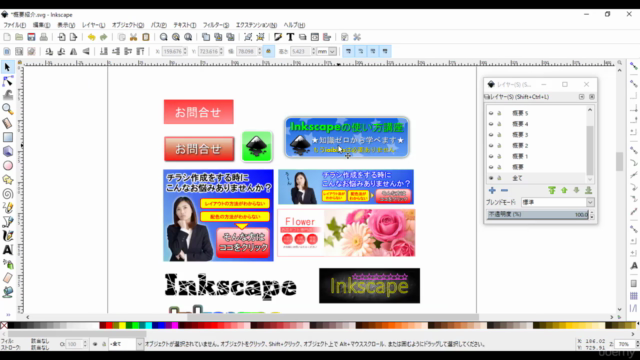The image size is (640, 360).
Task: Open the new document icon
Action: 7,37
